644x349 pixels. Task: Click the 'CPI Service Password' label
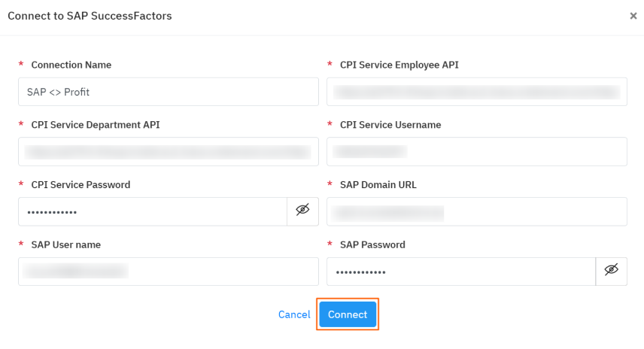coord(81,185)
